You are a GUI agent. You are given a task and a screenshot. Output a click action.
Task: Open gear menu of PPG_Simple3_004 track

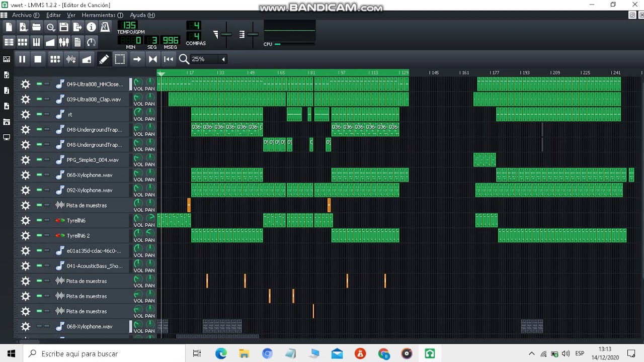(25, 160)
